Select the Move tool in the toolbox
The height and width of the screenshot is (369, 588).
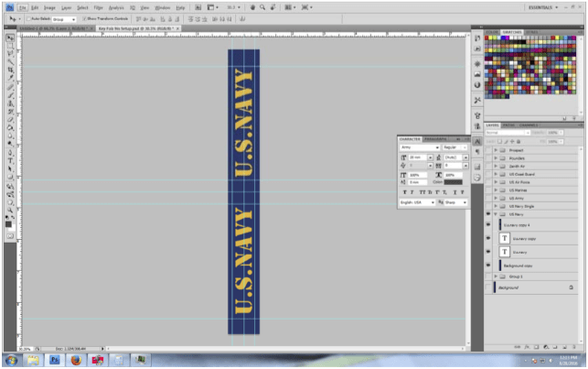(10, 38)
